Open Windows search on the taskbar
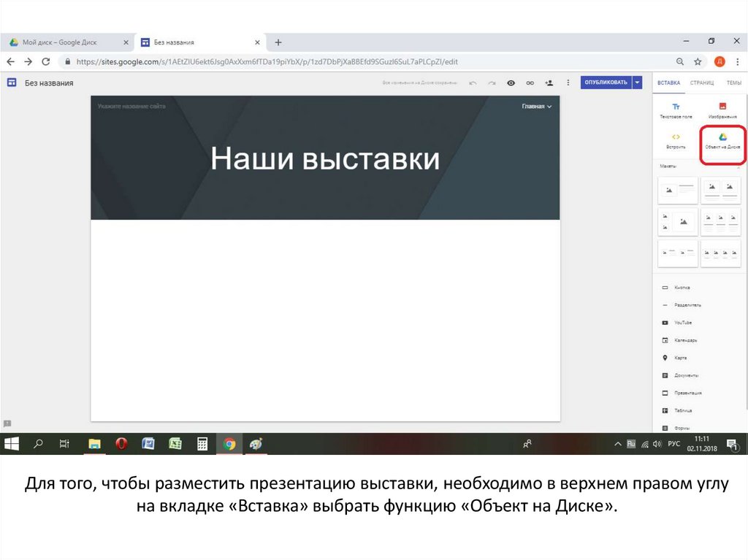The width and height of the screenshot is (748, 560). pyautogui.click(x=38, y=444)
